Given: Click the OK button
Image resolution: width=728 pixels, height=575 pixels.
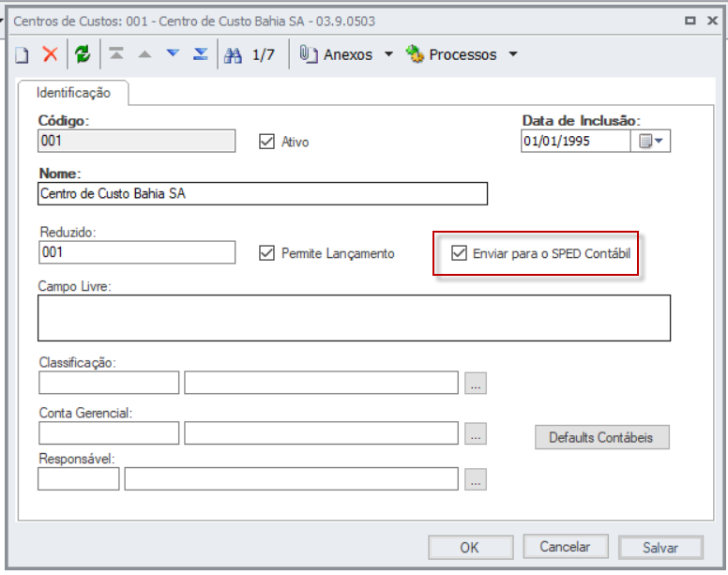Looking at the screenshot, I should click(x=470, y=547).
